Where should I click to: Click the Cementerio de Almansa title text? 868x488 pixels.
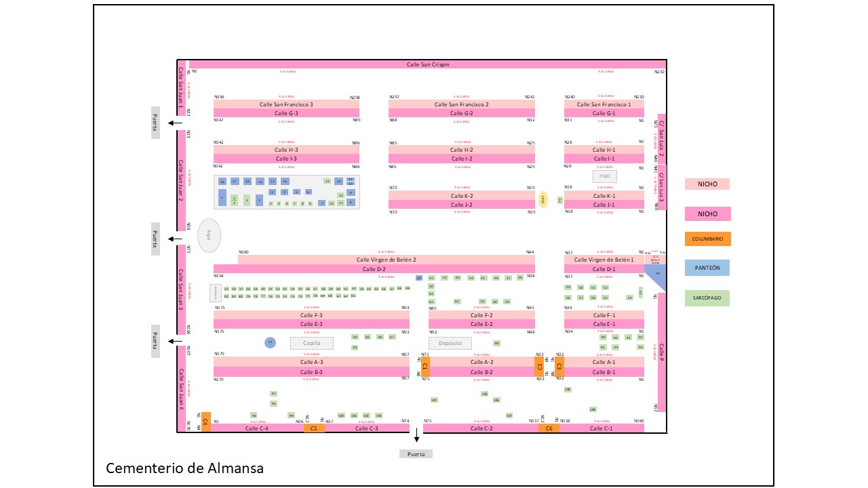tap(184, 468)
